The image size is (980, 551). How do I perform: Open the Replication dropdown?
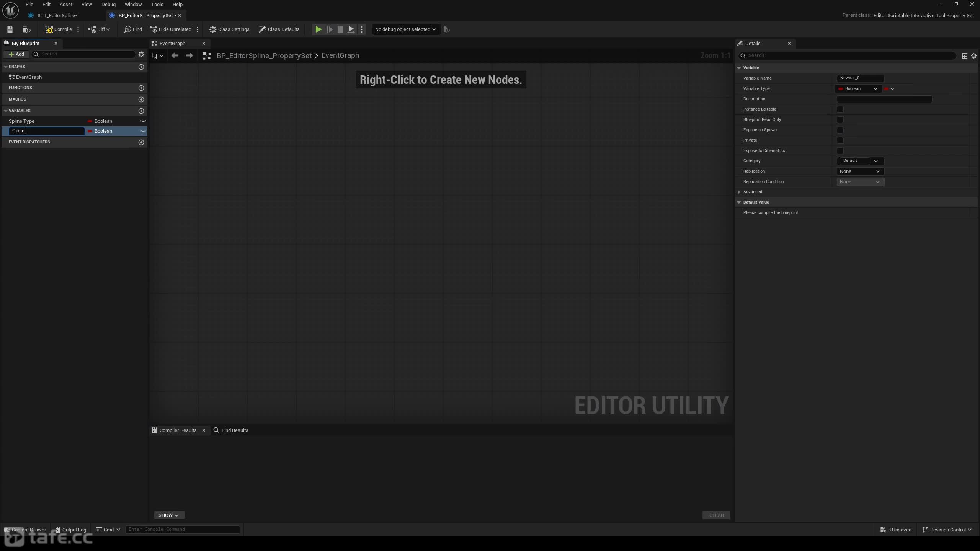coord(860,171)
